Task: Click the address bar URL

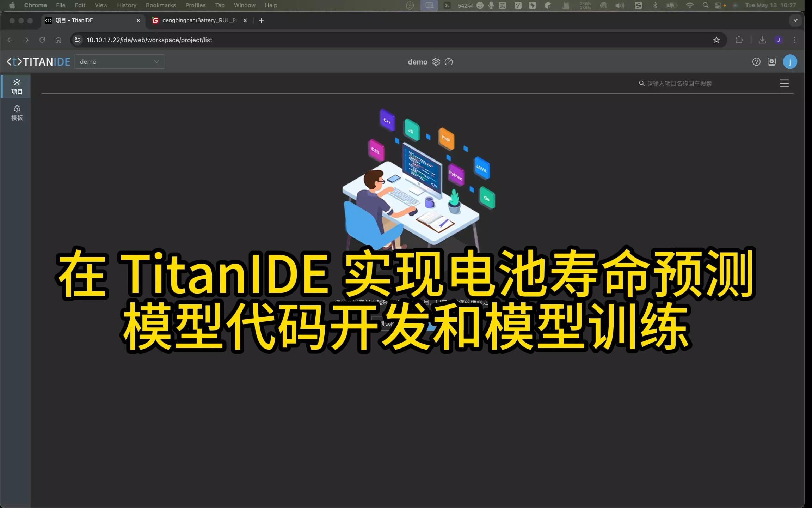Action: tap(149, 40)
